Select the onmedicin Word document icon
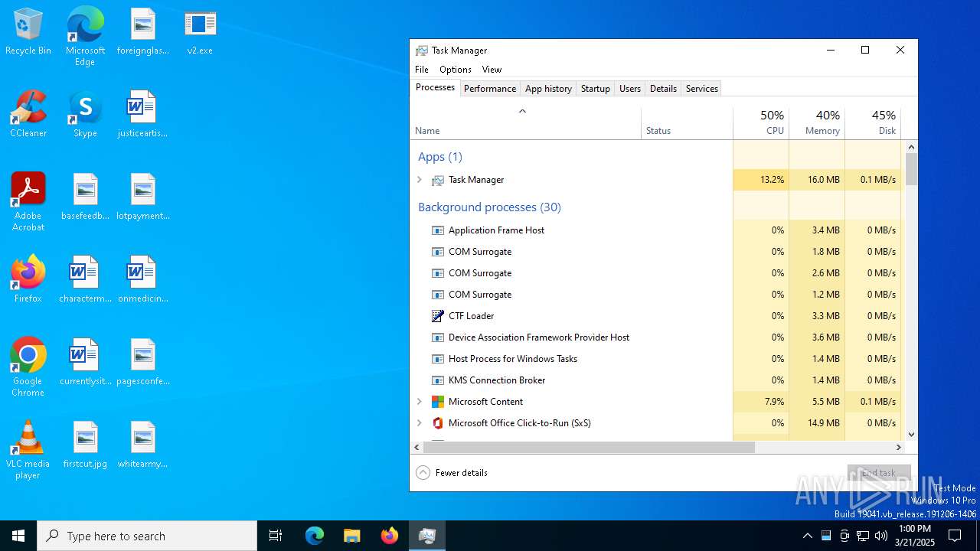Viewport: 980px width, 551px height. click(x=142, y=272)
